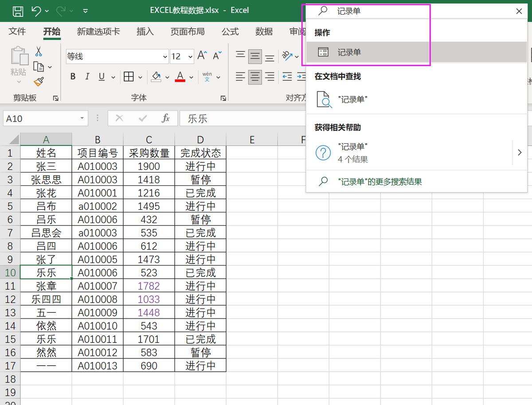This screenshot has width=532, height=405.
Task: Toggle italic formatting
Action: 87,77
